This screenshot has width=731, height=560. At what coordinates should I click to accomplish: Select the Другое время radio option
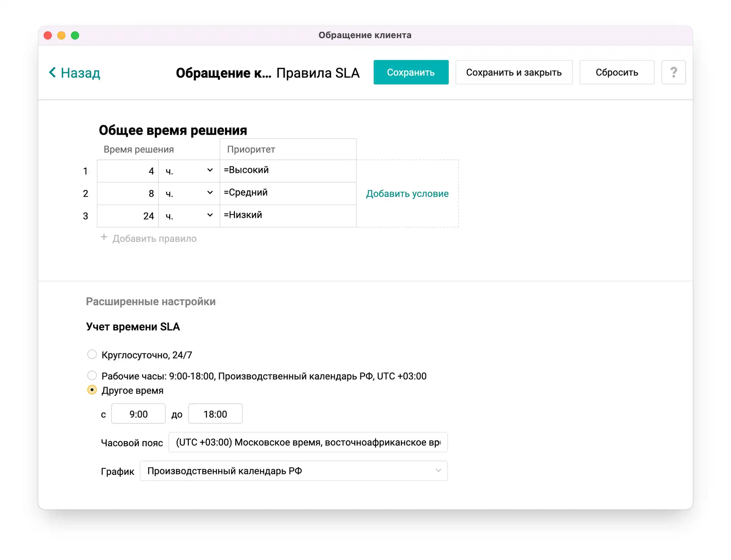[92, 390]
